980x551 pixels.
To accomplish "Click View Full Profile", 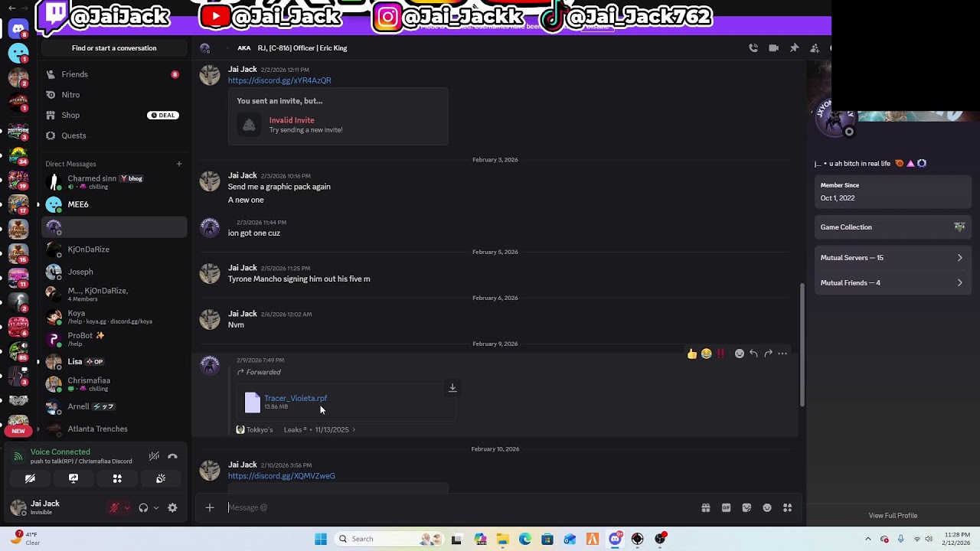I will click(x=893, y=516).
